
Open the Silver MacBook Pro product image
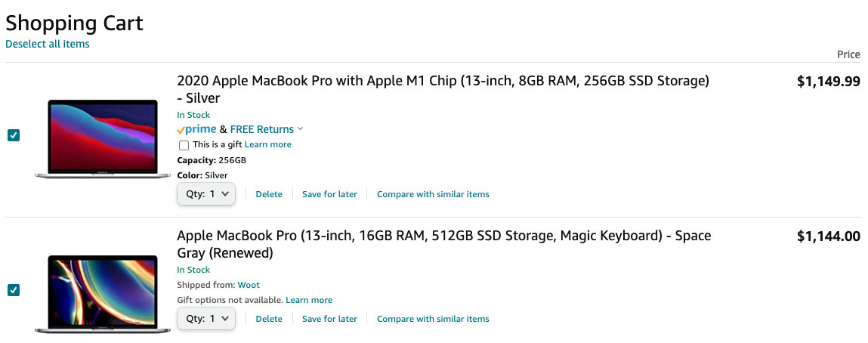point(103,139)
